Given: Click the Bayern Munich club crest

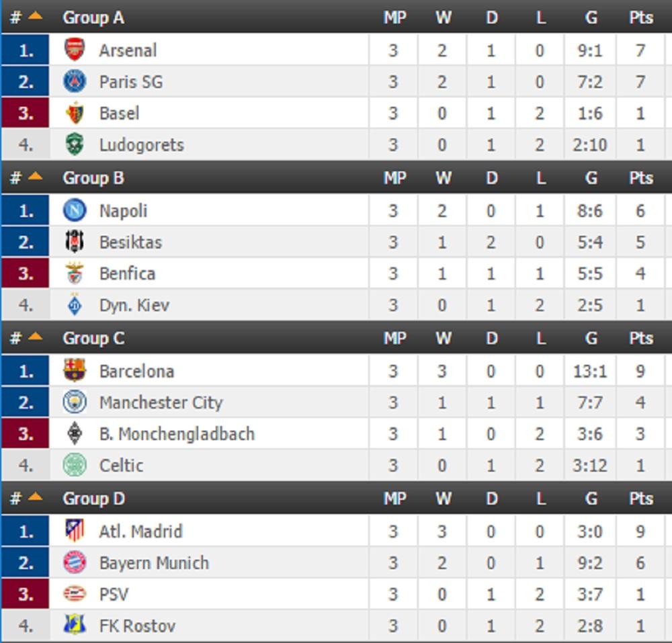Looking at the screenshot, I should (75, 562).
